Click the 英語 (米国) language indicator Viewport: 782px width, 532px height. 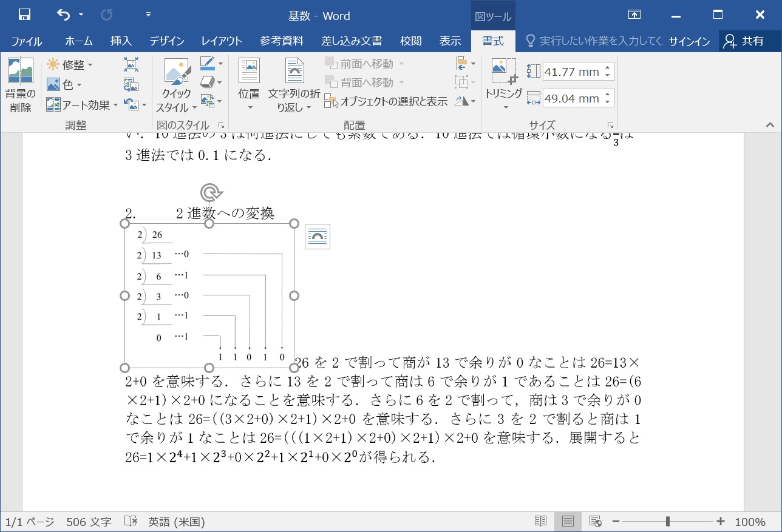pyautogui.click(x=177, y=522)
